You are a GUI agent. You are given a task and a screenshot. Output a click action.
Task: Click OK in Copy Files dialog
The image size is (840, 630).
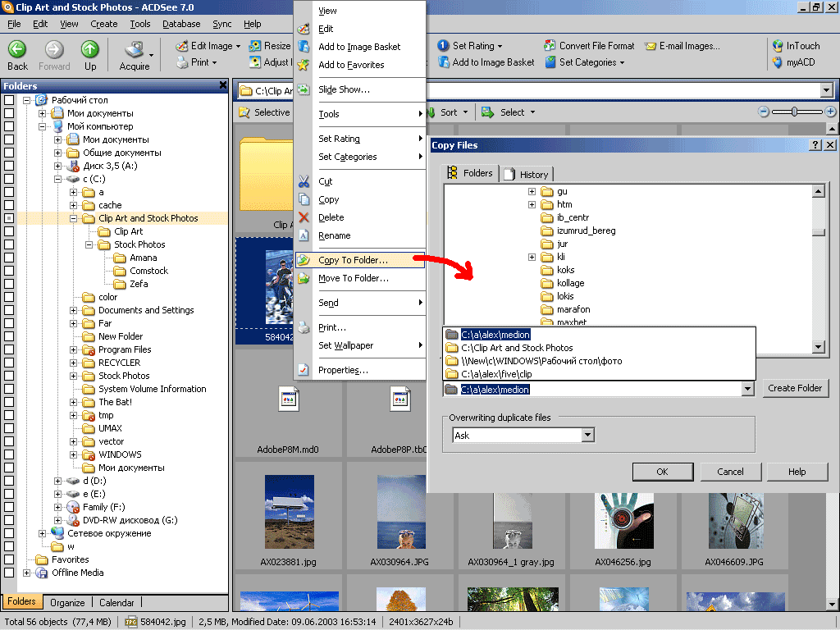coord(663,472)
